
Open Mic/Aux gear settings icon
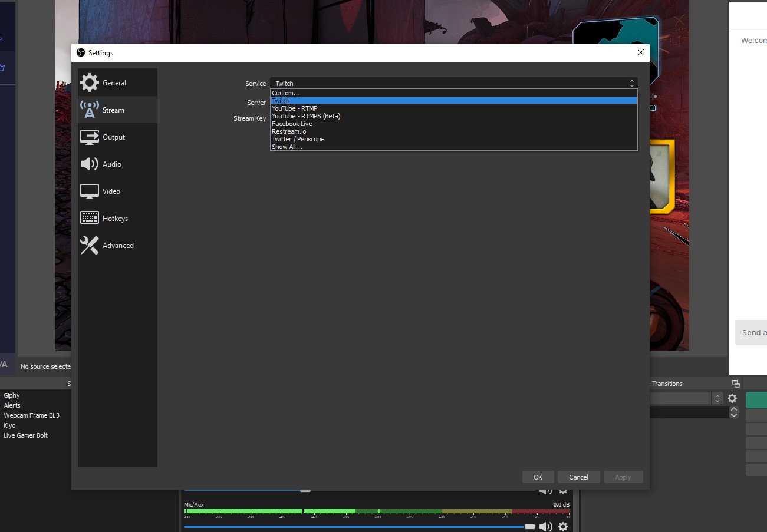563,526
